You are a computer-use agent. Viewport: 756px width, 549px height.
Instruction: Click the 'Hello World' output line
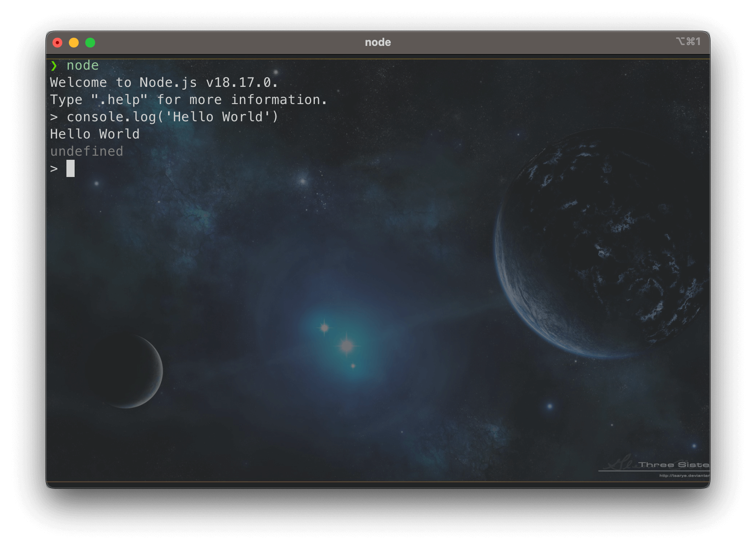coord(95,134)
